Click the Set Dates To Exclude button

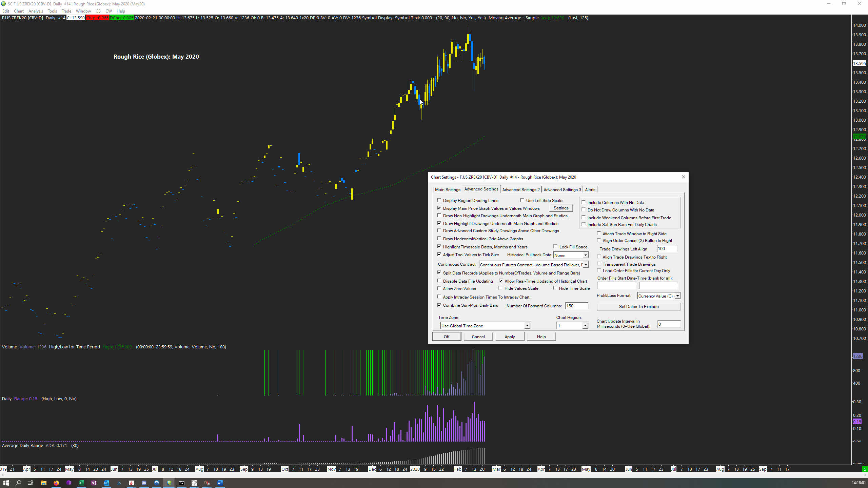(x=638, y=306)
